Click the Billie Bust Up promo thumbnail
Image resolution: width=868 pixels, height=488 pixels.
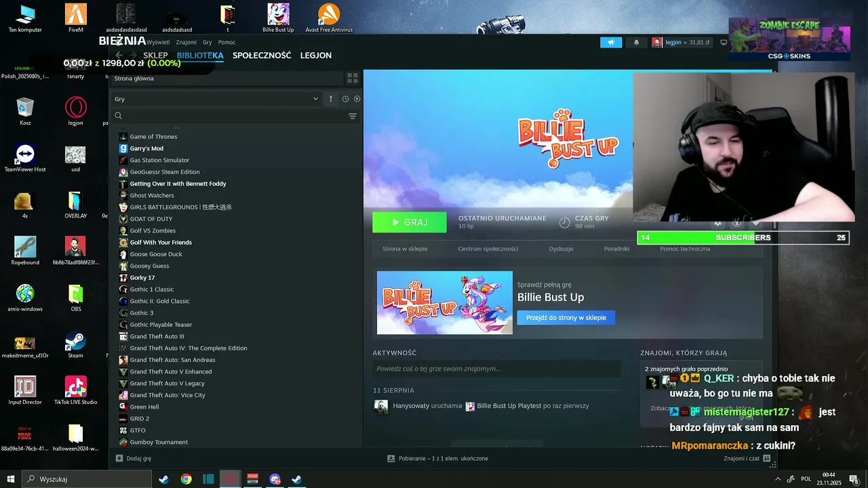[445, 302]
